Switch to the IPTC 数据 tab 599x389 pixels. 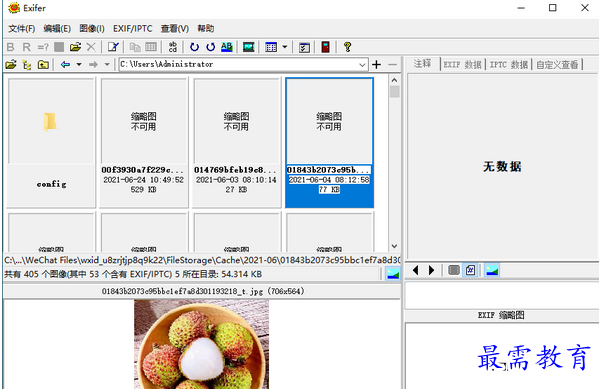509,65
